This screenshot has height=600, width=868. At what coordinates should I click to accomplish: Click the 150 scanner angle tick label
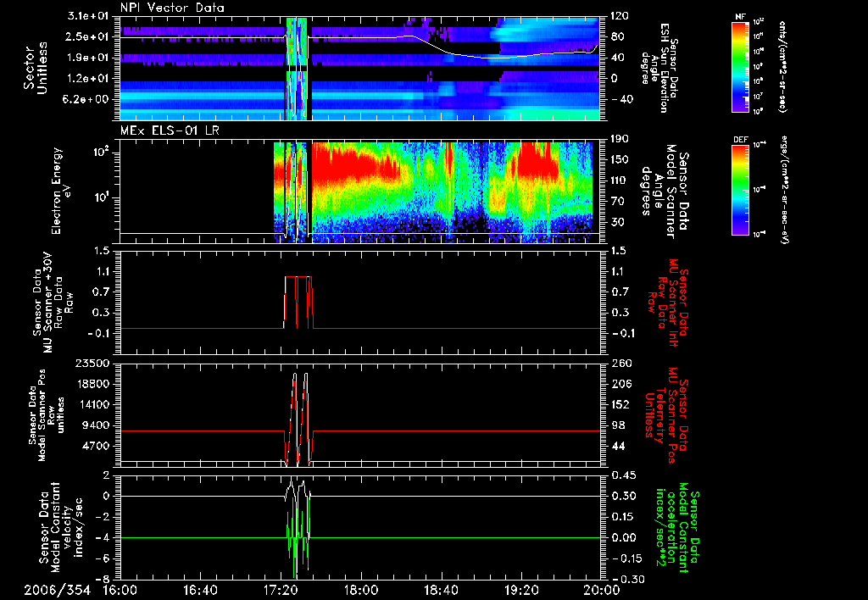(620, 160)
